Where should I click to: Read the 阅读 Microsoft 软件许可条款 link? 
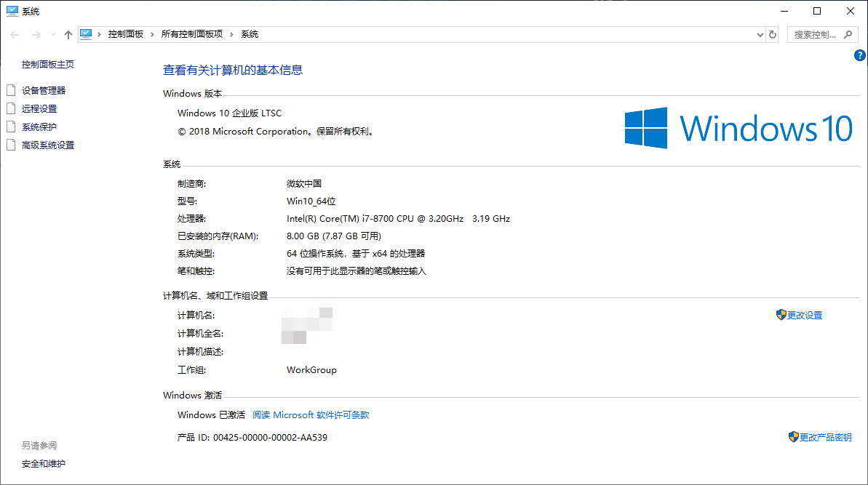click(311, 415)
